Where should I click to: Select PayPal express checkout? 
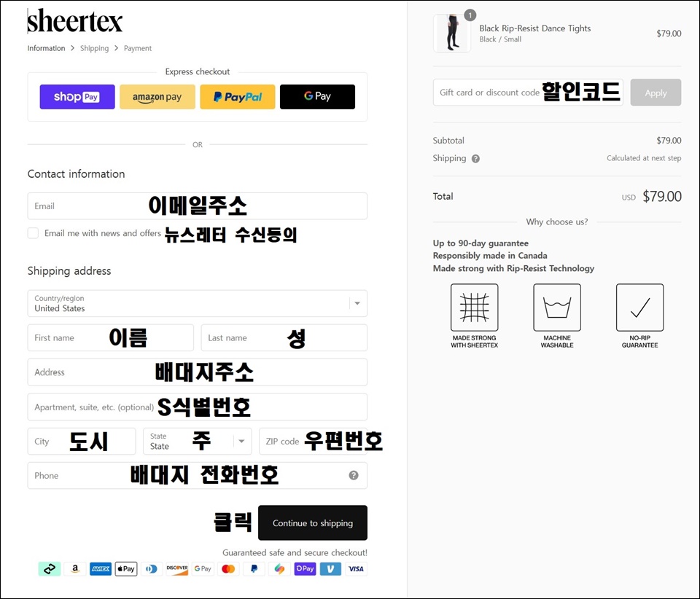[238, 97]
